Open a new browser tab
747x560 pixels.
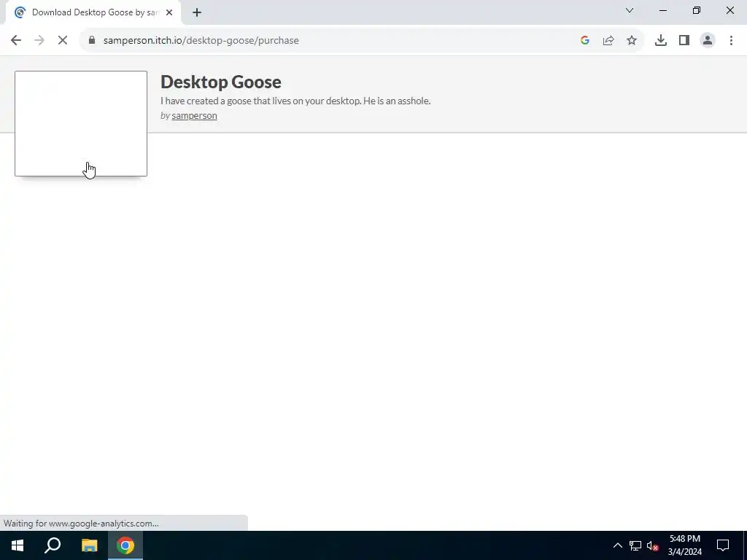coord(197,12)
